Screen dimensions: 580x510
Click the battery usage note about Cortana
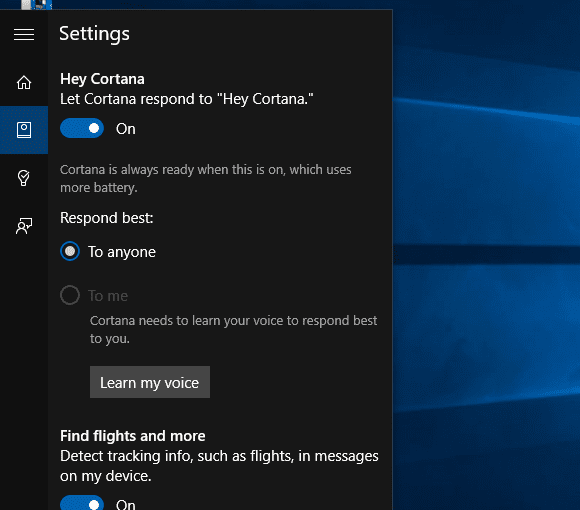point(206,179)
